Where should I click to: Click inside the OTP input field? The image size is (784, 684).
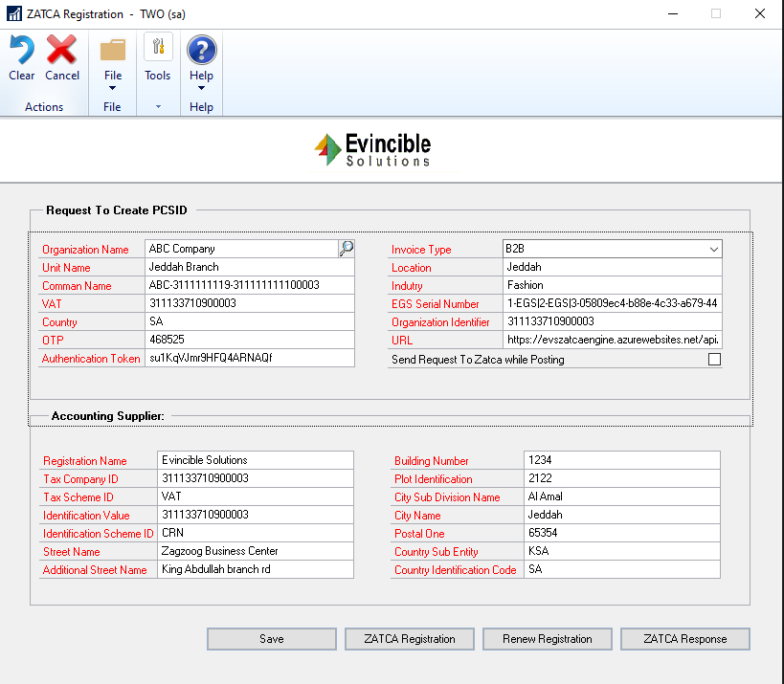click(249, 340)
